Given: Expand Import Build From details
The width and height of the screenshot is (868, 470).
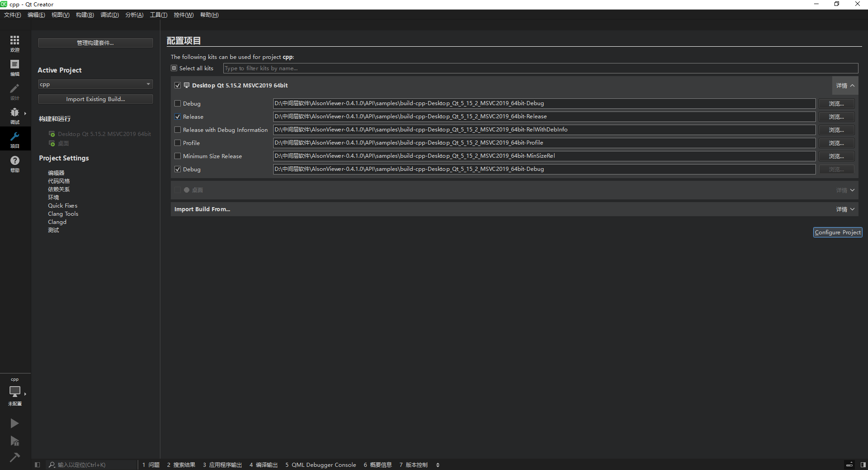Looking at the screenshot, I should point(845,209).
